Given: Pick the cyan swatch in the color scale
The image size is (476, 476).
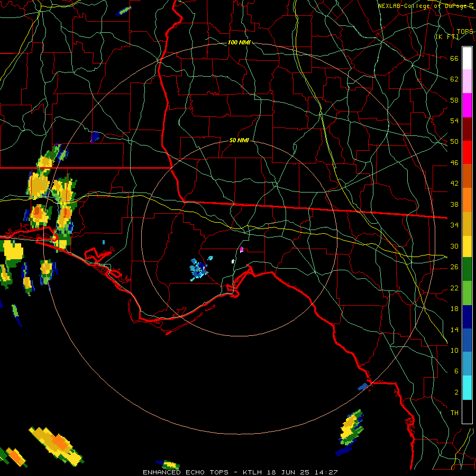Looking at the screenshot, I should point(467,388).
